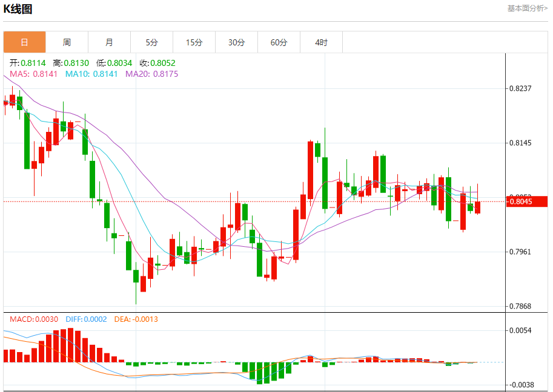Open the 60分 interval tab
This screenshot has width=553, height=392.
[x=279, y=42]
